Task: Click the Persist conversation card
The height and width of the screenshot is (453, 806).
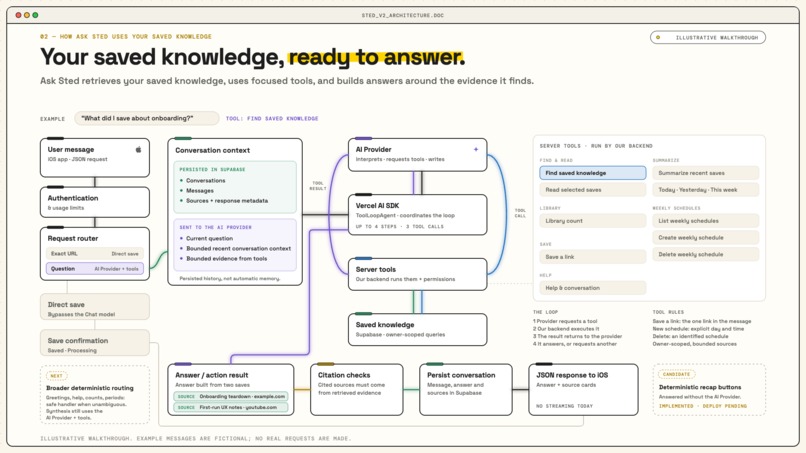Action: click(466, 389)
